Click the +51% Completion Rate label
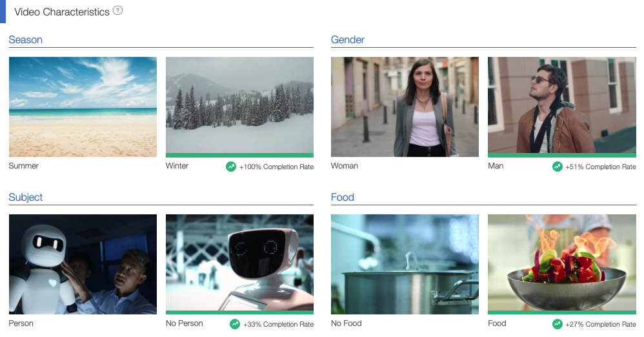The height and width of the screenshot is (337, 644). pyautogui.click(x=601, y=167)
